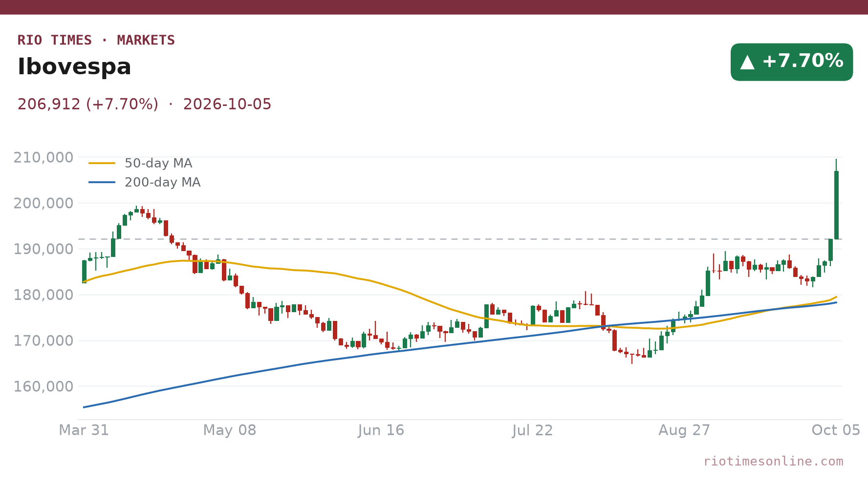This screenshot has height=488, width=868.
Task: Click the 180,000 y-axis label
Action: (43, 295)
